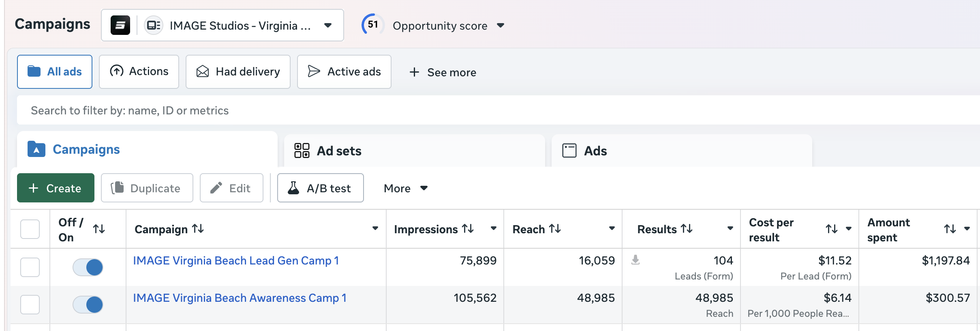Select the Active ads filter tab

coord(344,72)
